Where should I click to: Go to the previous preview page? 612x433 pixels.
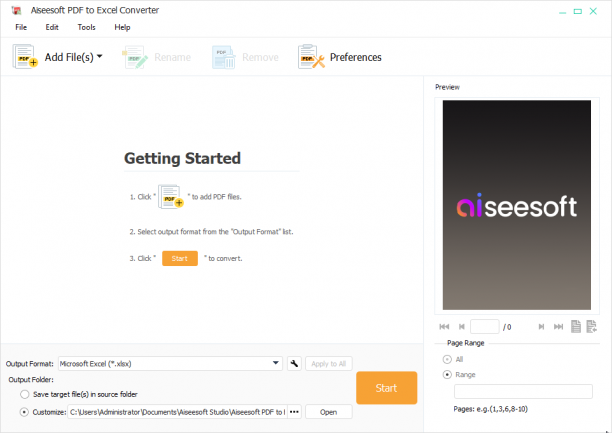(462, 327)
